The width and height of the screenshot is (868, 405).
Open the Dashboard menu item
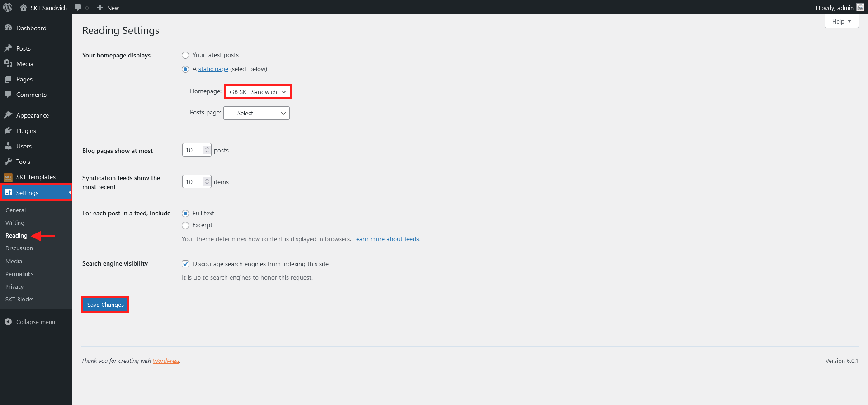pos(36,28)
